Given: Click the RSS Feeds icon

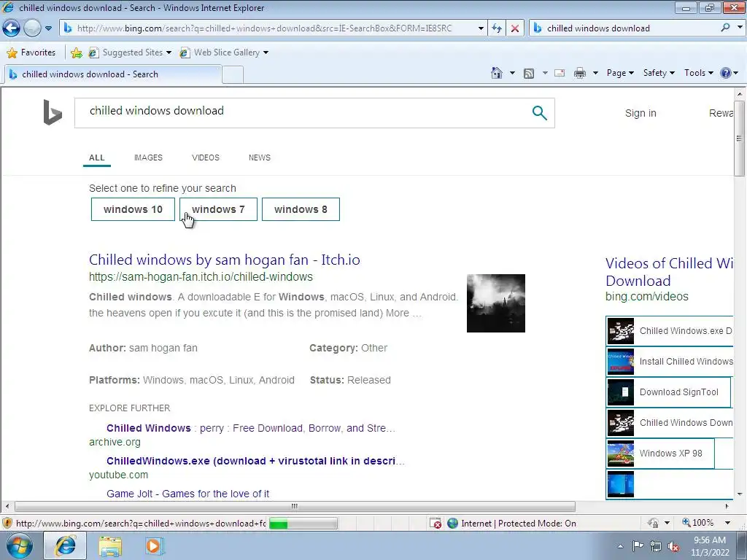Looking at the screenshot, I should pyautogui.click(x=528, y=73).
